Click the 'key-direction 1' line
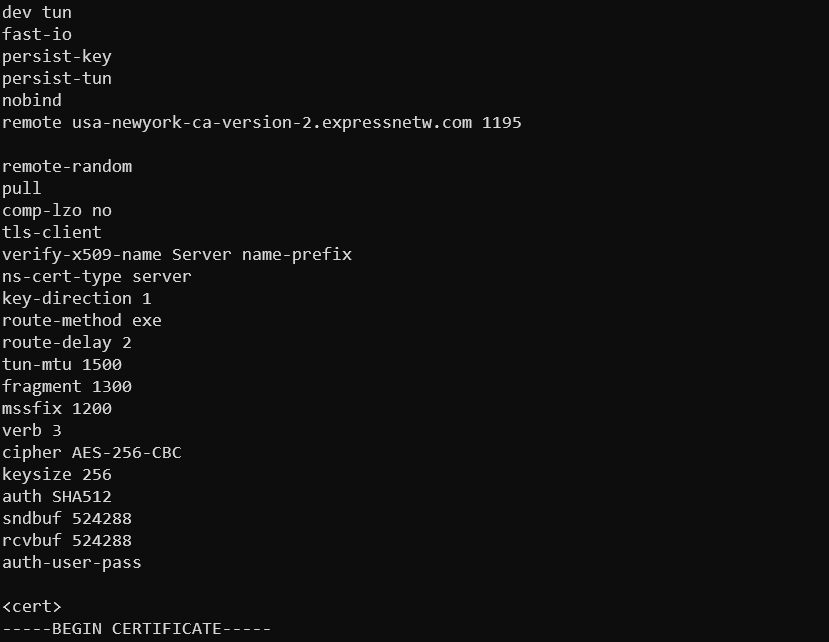 (x=77, y=299)
